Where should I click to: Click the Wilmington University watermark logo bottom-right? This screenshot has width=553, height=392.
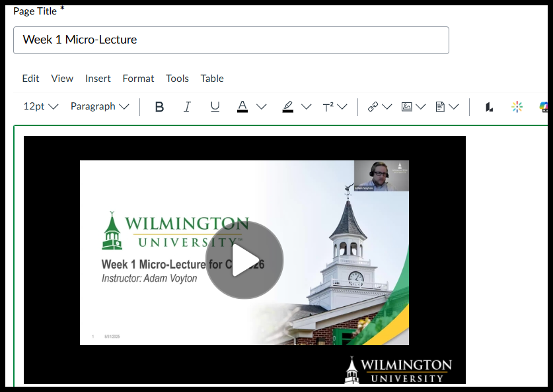coord(398,370)
